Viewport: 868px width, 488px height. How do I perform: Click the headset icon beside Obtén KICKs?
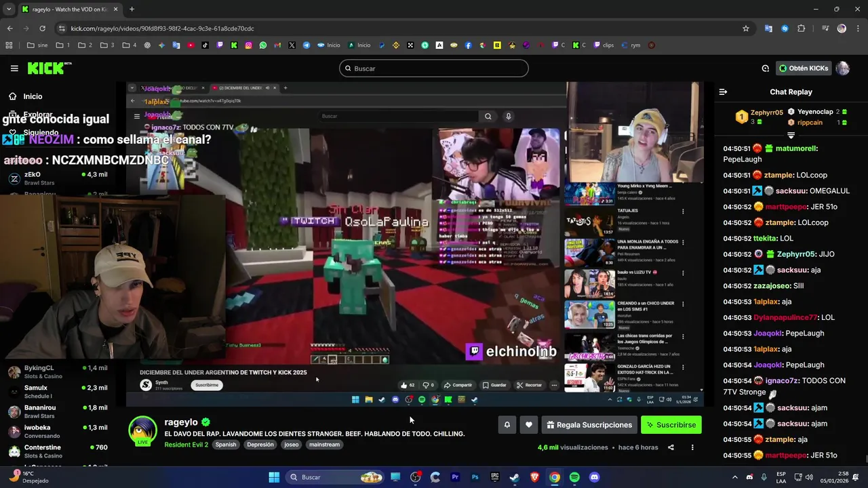pos(765,68)
